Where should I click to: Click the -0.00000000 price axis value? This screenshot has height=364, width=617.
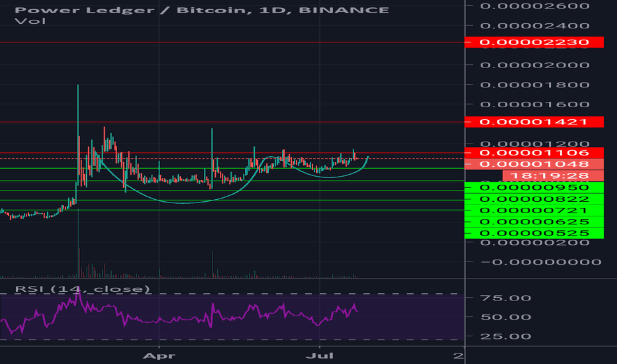click(541, 261)
